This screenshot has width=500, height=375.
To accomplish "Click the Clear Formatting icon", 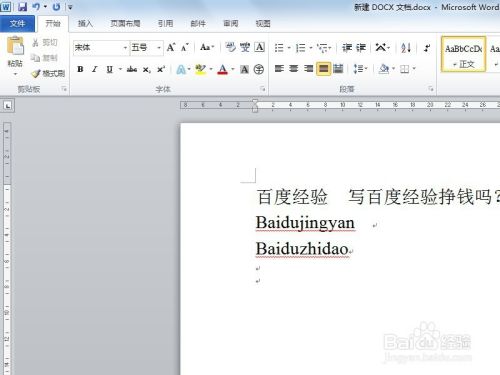I will pos(230,48).
